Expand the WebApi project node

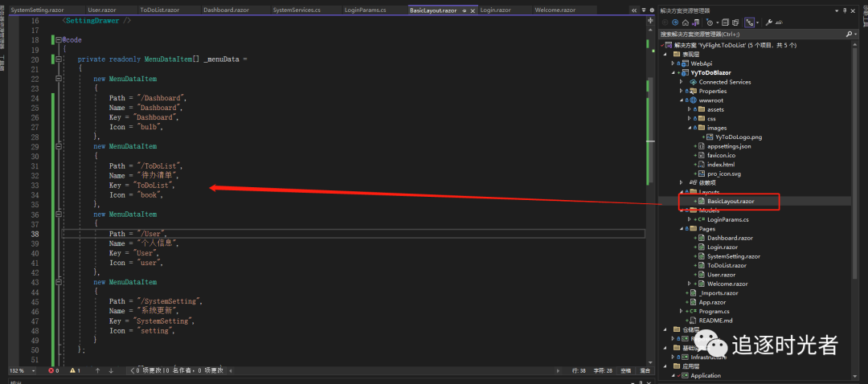pos(674,63)
